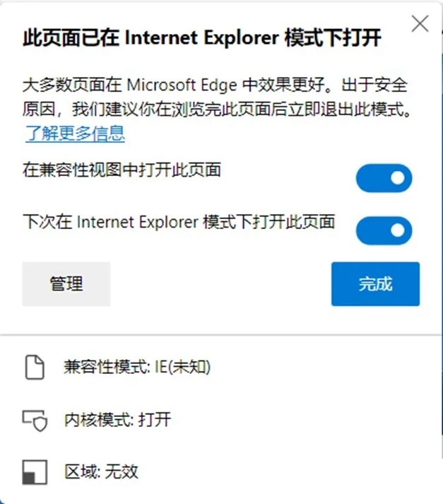
Task: Close the Internet Explorer mode popup
Action: click(420, 24)
